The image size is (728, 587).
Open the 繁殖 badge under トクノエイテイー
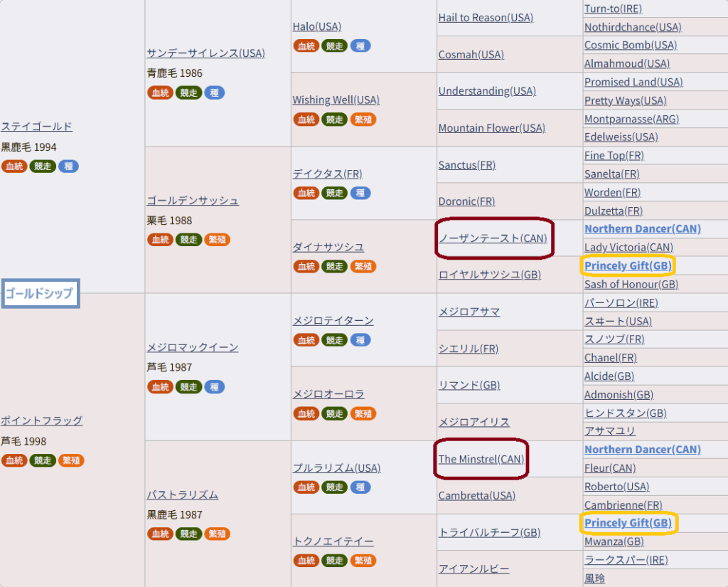coord(363,561)
